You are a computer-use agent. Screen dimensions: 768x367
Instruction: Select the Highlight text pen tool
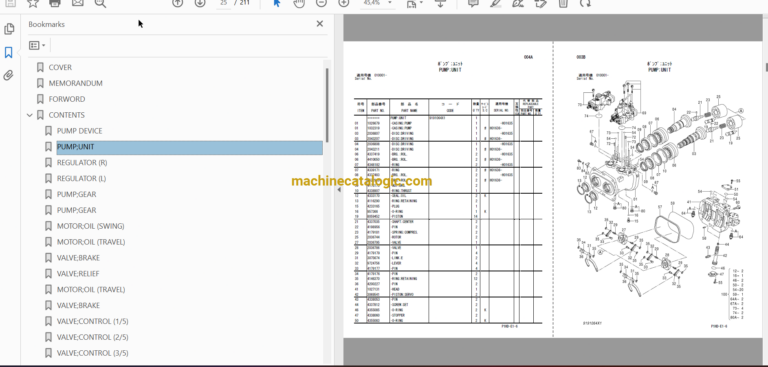(495, 3)
